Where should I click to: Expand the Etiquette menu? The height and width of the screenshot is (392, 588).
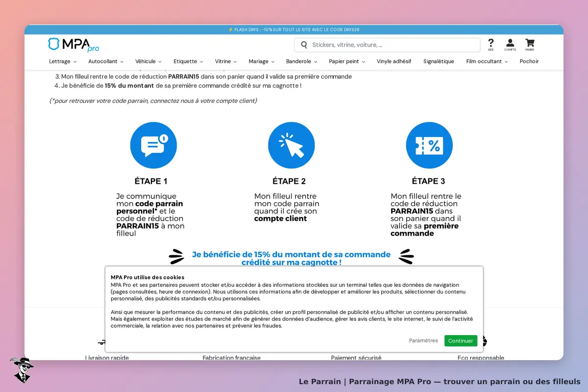pyautogui.click(x=188, y=61)
